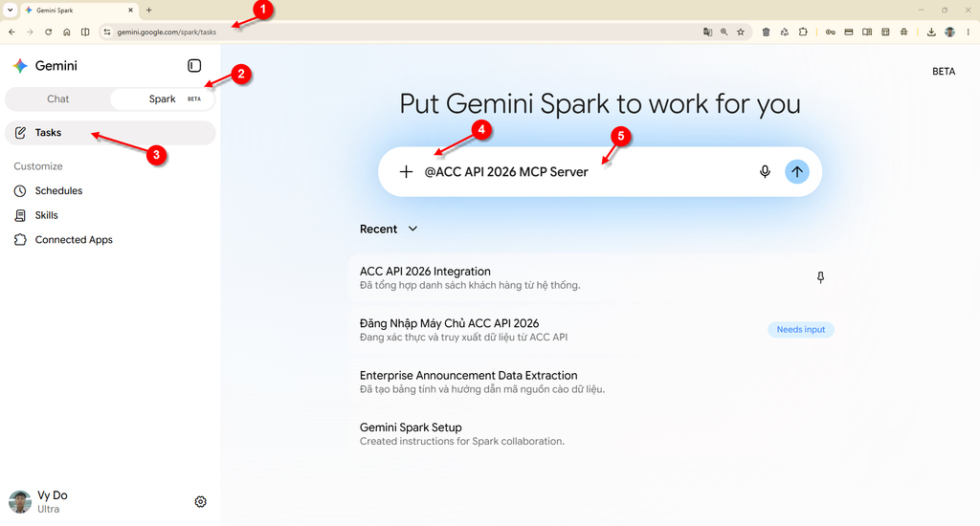
Task: Open Connected Apps in the sidebar
Action: (63, 239)
